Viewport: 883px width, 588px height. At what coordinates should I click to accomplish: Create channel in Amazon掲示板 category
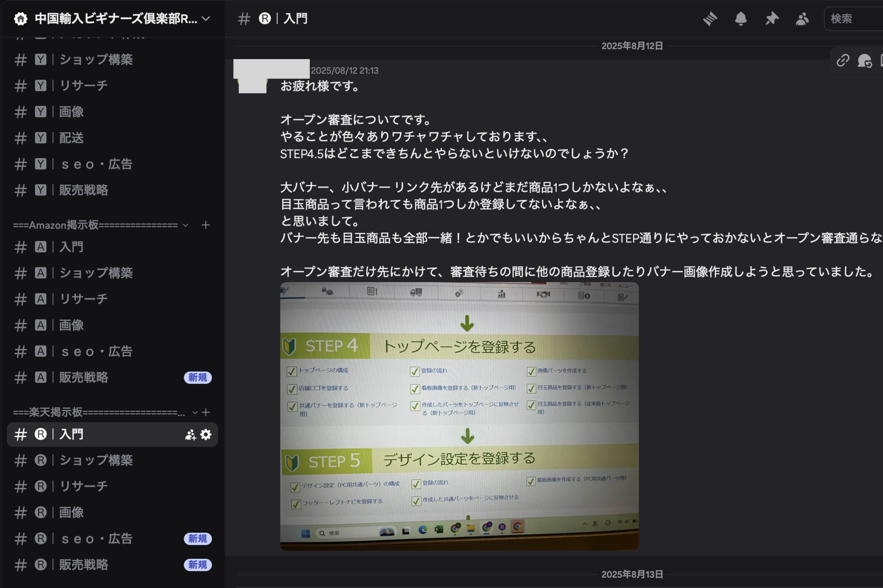click(206, 225)
